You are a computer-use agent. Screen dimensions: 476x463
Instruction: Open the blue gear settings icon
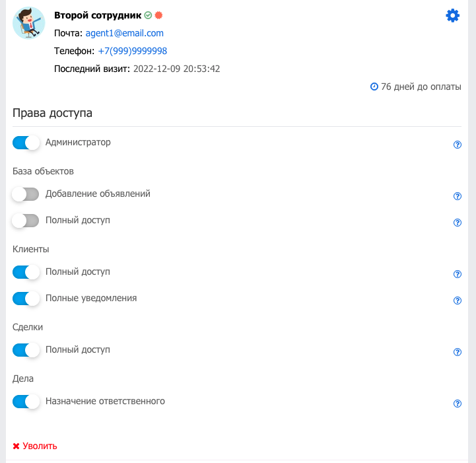tap(452, 15)
